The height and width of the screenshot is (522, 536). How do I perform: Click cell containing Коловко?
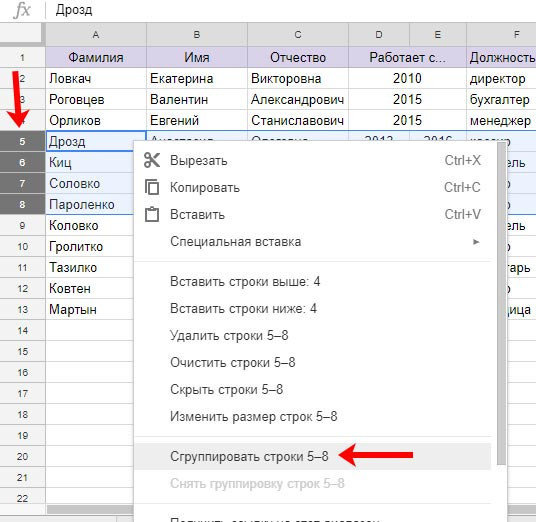point(90,226)
